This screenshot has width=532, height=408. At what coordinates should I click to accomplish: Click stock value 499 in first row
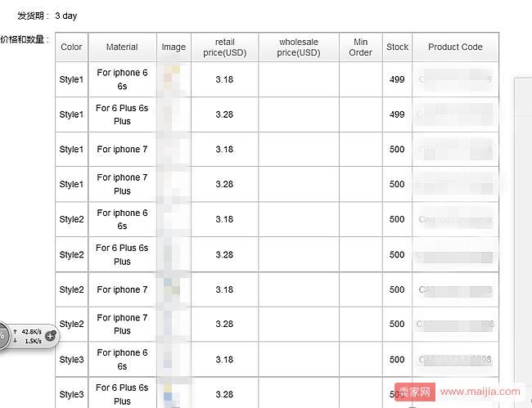[x=397, y=79]
